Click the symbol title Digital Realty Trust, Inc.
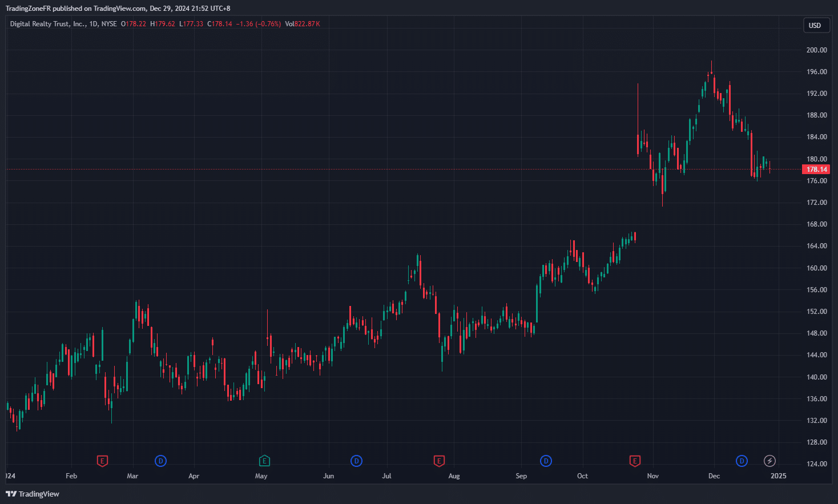The width and height of the screenshot is (838, 504). pos(48,24)
